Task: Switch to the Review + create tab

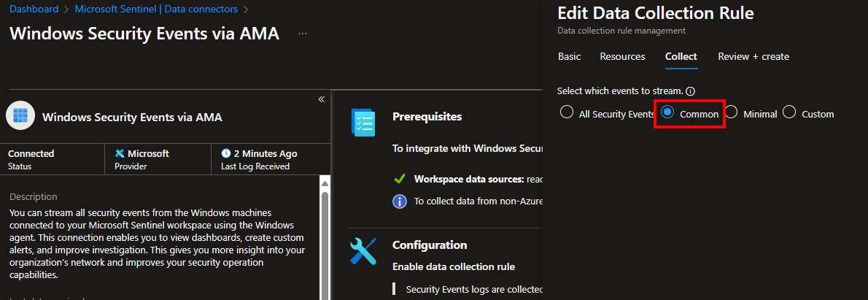Action: click(x=753, y=56)
